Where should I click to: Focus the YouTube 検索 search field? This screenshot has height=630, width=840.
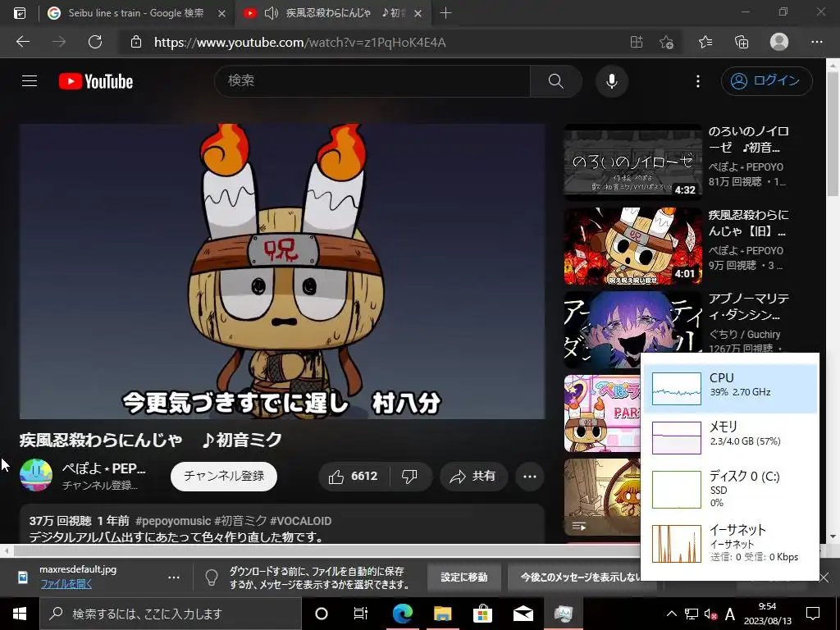click(372, 81)
